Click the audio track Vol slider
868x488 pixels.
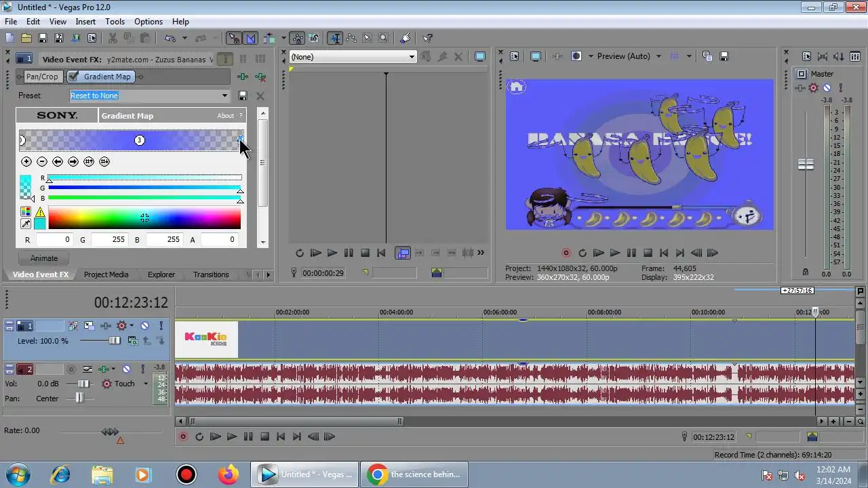[x=82, y=384]
